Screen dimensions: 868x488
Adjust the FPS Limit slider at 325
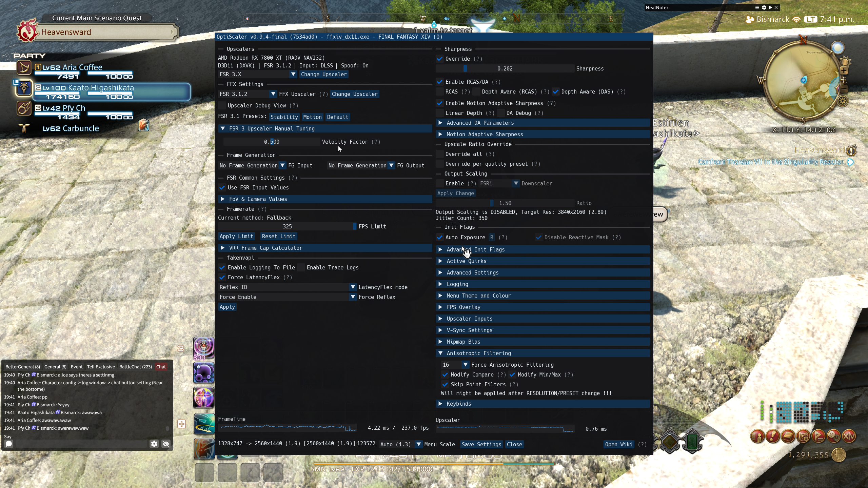tap(287, 227)
